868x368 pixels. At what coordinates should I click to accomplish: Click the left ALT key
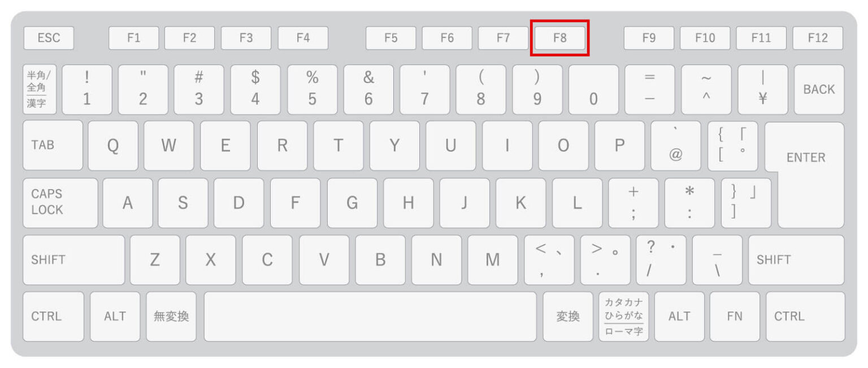tap(115, 316)
